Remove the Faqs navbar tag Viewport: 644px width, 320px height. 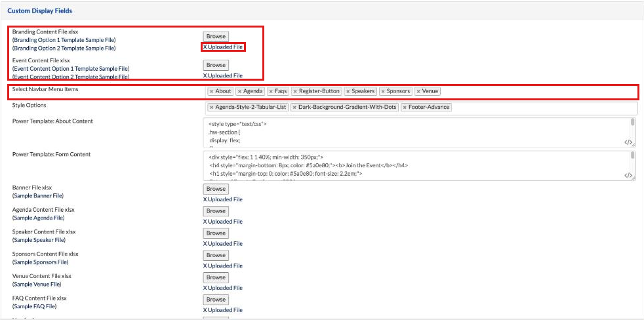pyautogui.click(x=271, y=91)
